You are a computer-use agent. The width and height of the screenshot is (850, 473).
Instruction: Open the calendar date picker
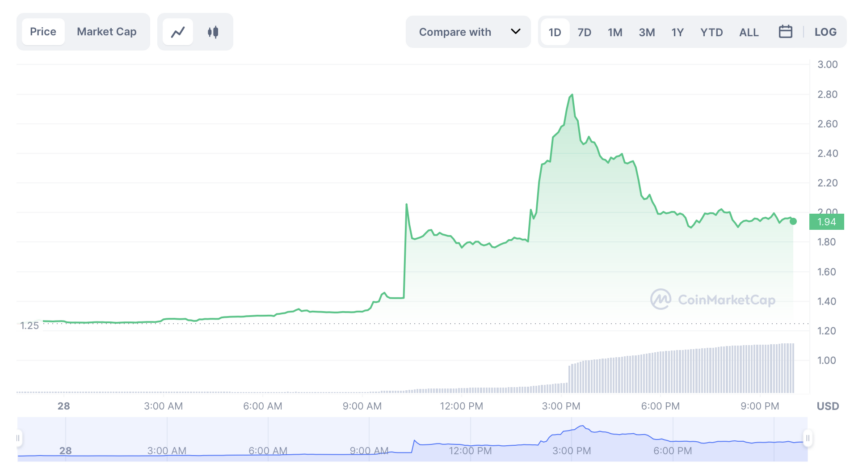(785, 32)
